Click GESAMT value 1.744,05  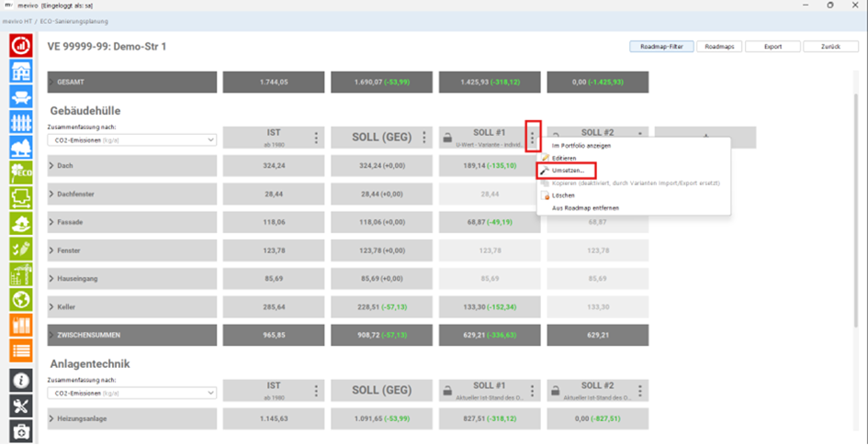click(x=274, y=82)
